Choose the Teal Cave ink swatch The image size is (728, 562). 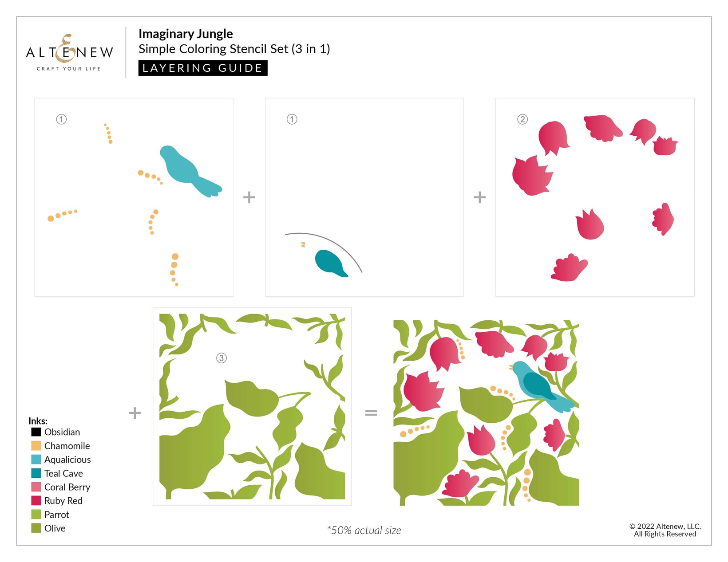36,473
